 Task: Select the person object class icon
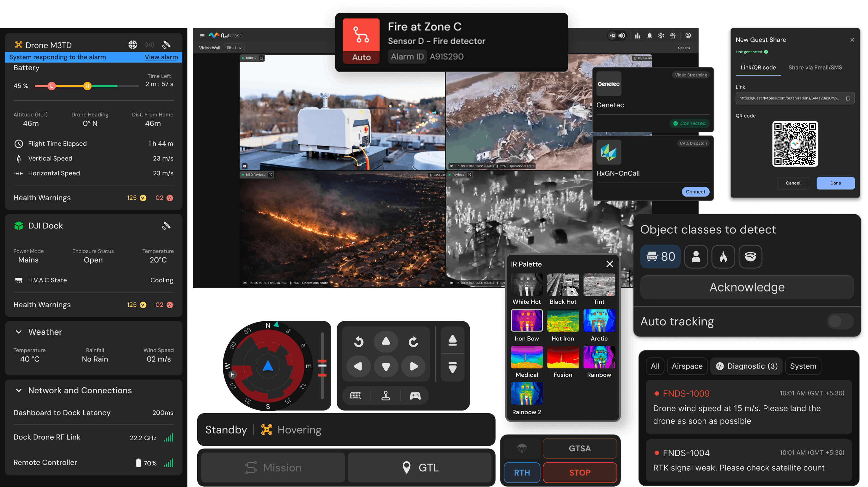pyautogui.click(x=696, y=257)
